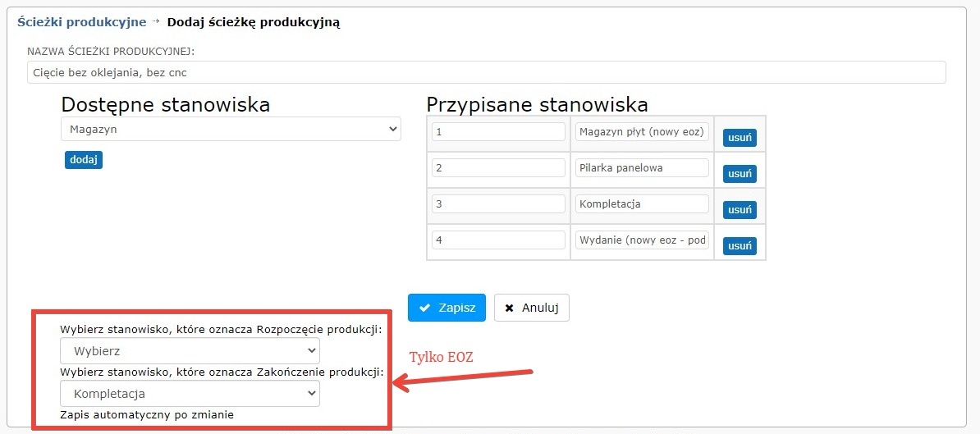Select the Wydanie station name field
Viewport: 980px width, 434px height.
642,240
